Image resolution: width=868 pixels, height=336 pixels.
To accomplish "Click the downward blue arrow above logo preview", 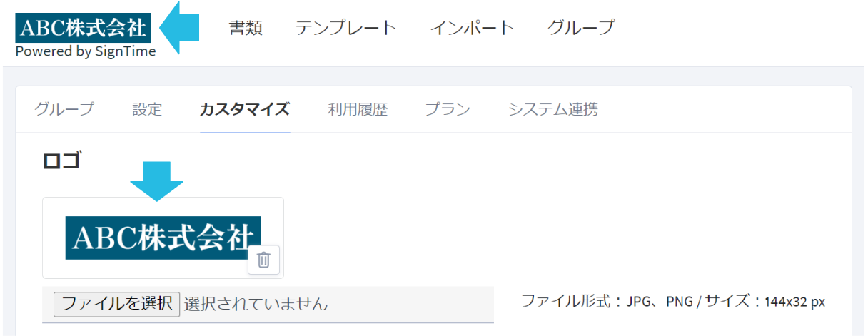I will click(157, 181).
